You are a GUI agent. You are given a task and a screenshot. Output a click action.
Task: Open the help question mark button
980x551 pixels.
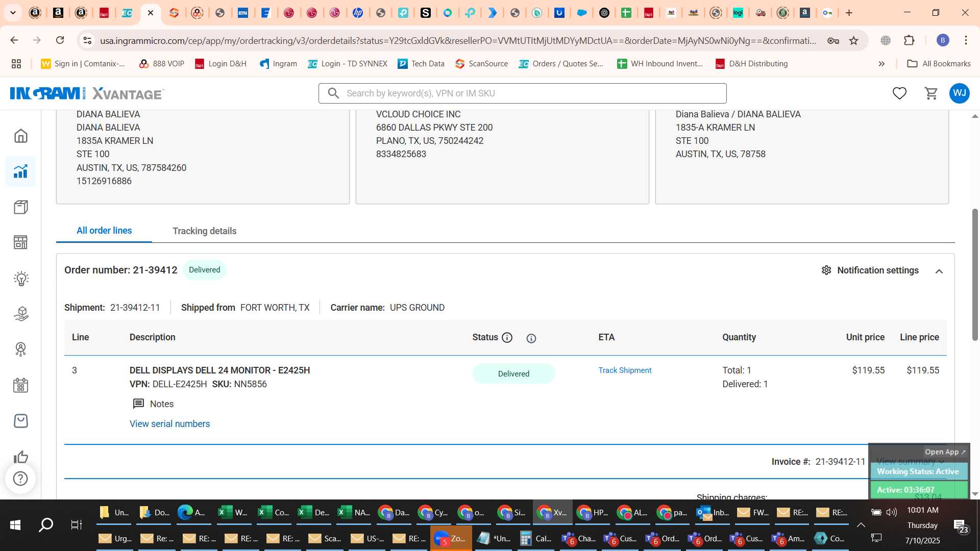20,479
